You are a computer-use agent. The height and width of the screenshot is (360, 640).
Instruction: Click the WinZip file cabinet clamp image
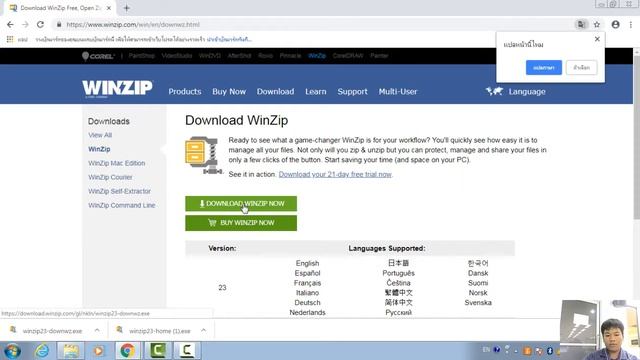[x=204, y=155]
